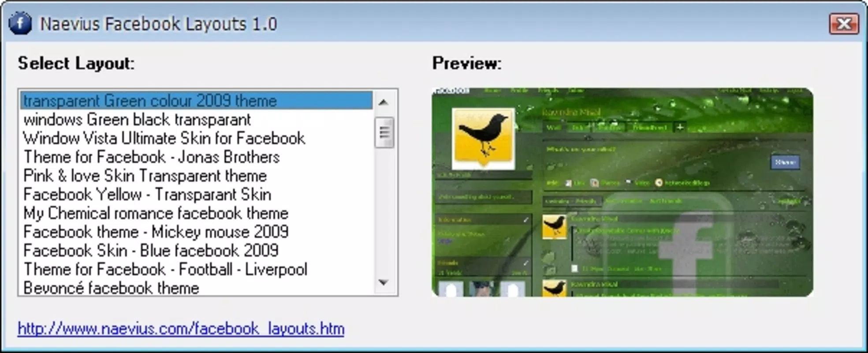Pick 'Facebook theme - Mickey mouse 2009'

[x=197, y=232]
